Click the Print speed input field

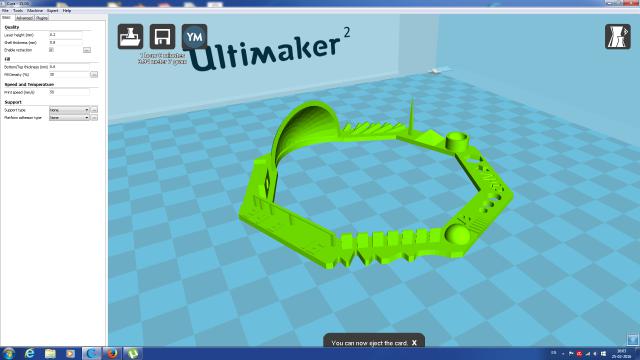click(69, 92)
